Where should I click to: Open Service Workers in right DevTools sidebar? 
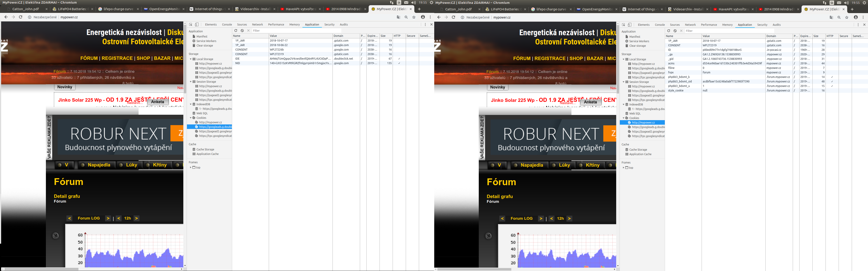639,41
